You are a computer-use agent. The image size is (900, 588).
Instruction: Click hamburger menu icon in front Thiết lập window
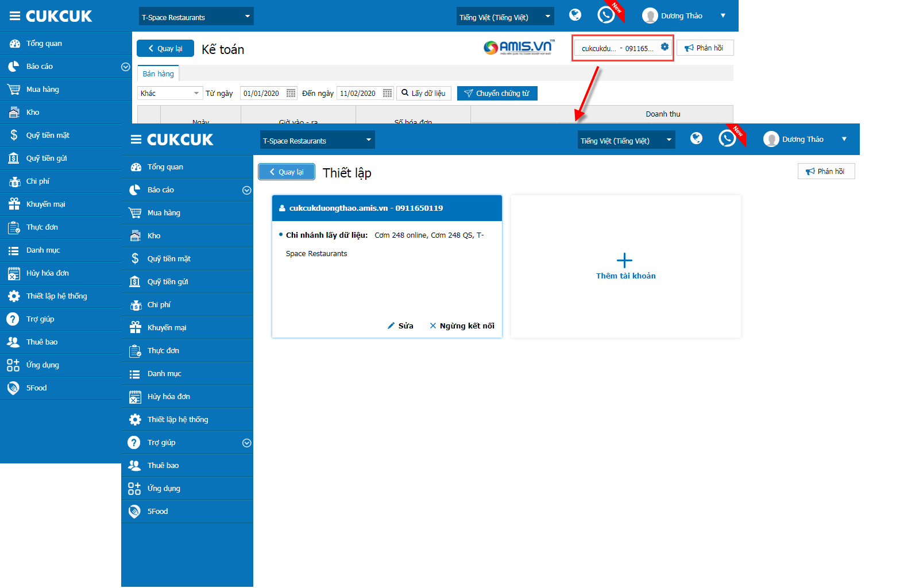[136, 140]
